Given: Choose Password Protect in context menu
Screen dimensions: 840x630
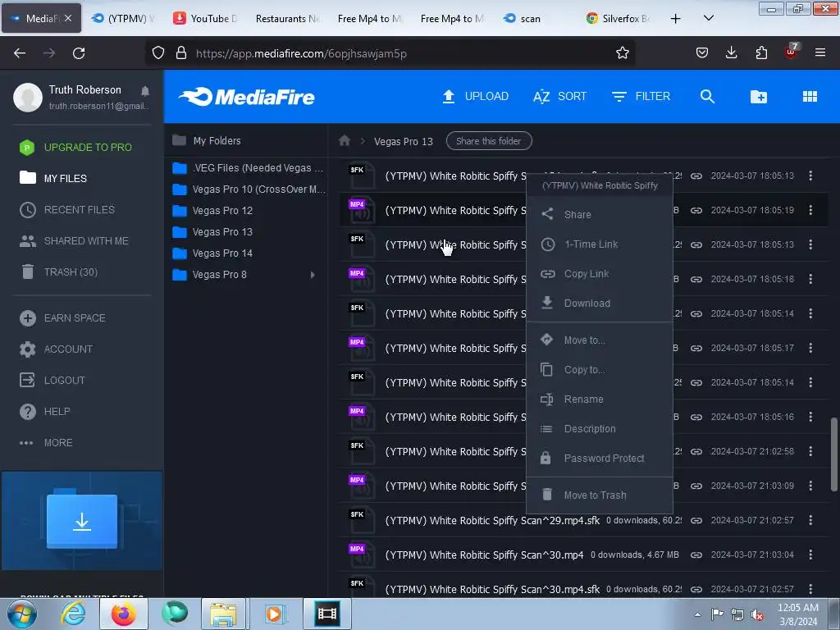Looking at the screenshot, I should 600,458.
